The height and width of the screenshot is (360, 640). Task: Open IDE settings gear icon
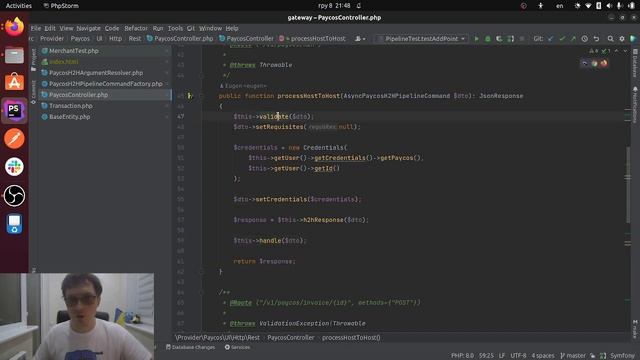click(622, 39)
